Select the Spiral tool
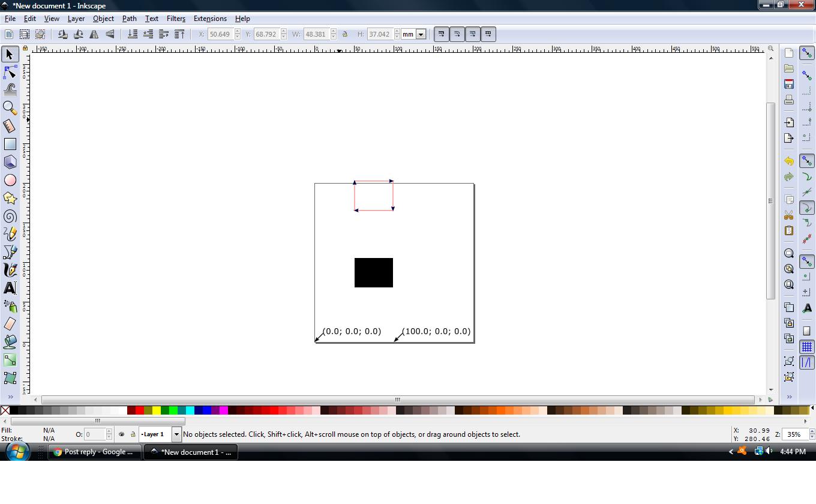Viewport: 816px width, 504px height. [x=10, y=216]
